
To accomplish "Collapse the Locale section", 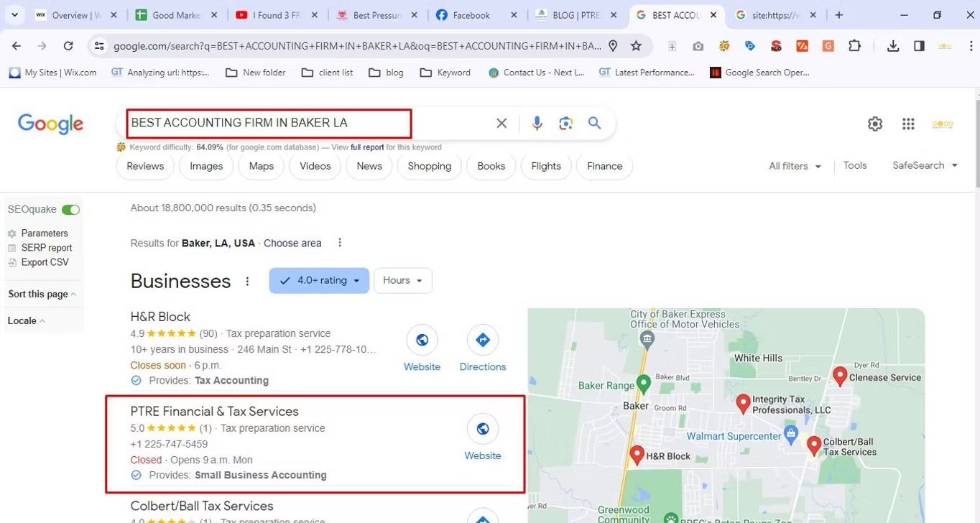I will click(x=26, y=321).
